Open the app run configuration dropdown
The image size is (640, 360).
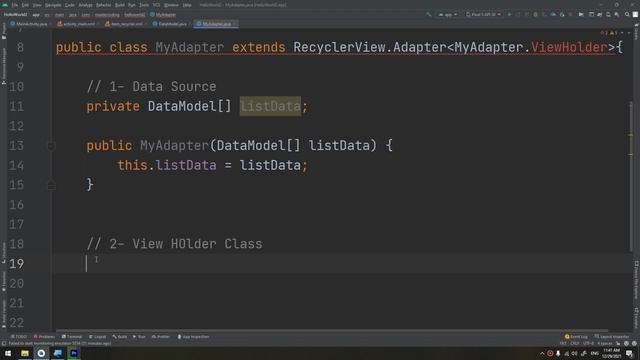(x=447, y=14)
